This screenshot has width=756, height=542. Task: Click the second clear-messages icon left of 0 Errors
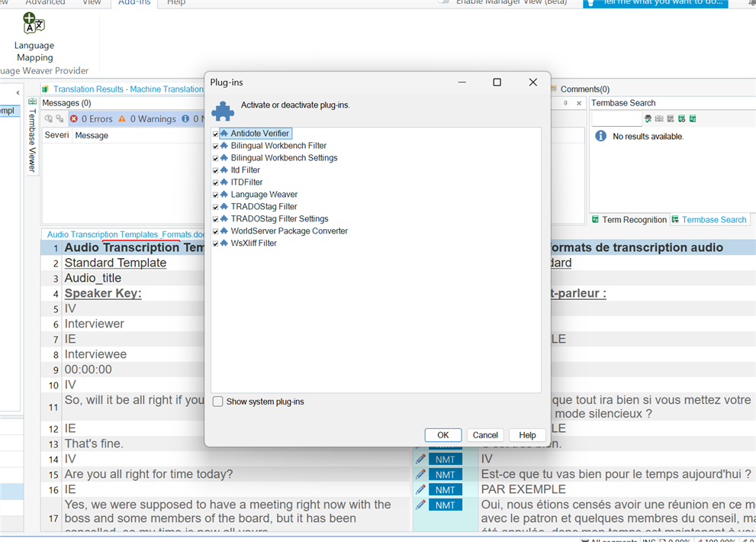click(60, 119)
